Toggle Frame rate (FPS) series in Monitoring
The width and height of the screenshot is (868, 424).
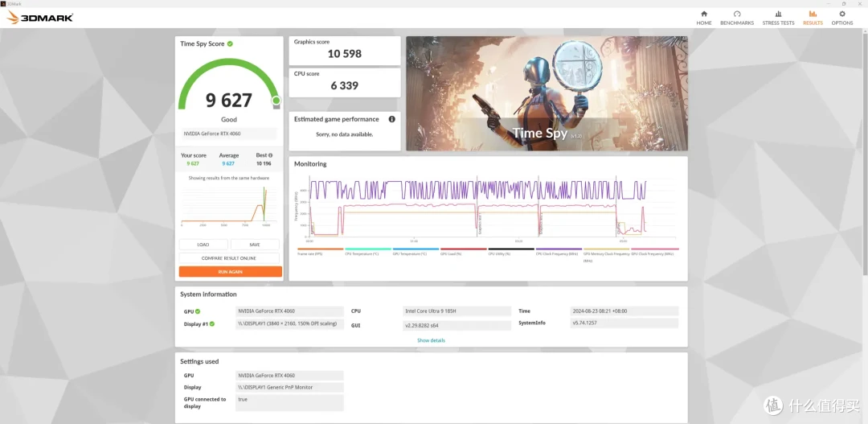tap(321, 252)
